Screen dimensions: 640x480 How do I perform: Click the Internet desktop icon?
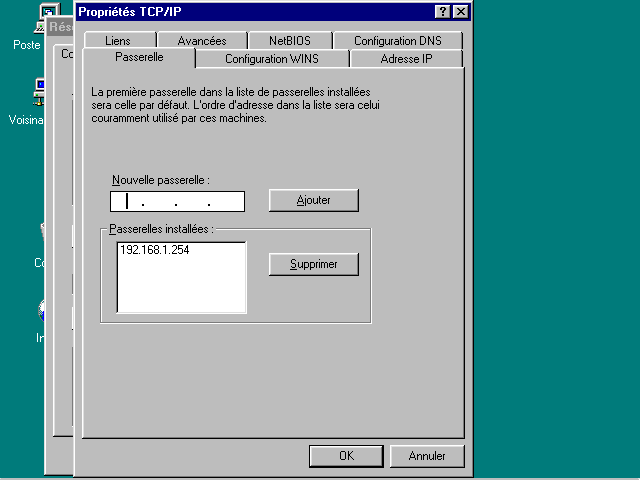click(x=41, y=310)
